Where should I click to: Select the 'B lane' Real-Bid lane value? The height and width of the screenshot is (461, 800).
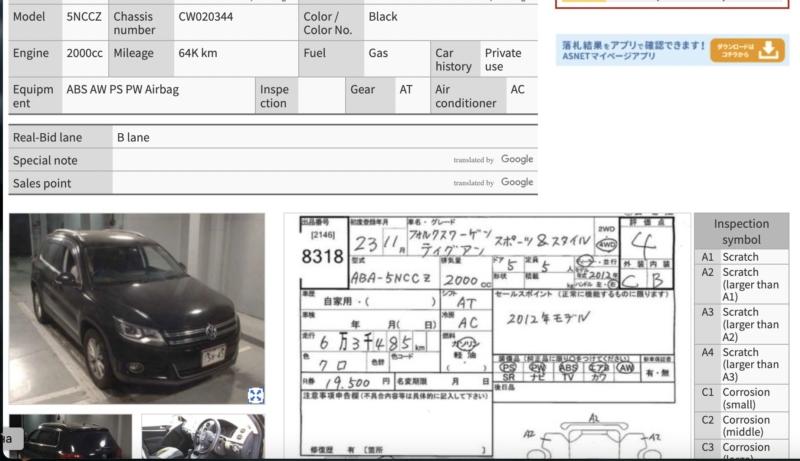pyautogui.click(x=133, y=137)
